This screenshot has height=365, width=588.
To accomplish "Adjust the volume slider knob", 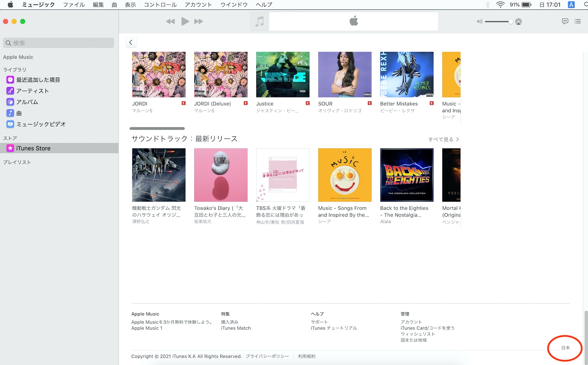I will 511,21.
